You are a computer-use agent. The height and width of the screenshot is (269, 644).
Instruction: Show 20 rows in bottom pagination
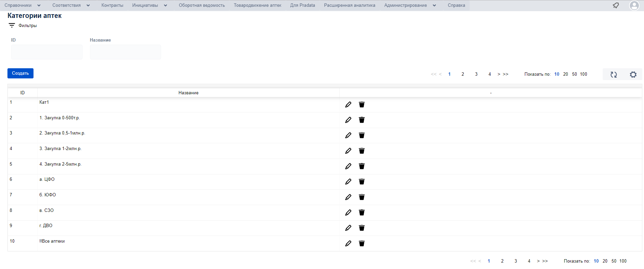[605, 261]
